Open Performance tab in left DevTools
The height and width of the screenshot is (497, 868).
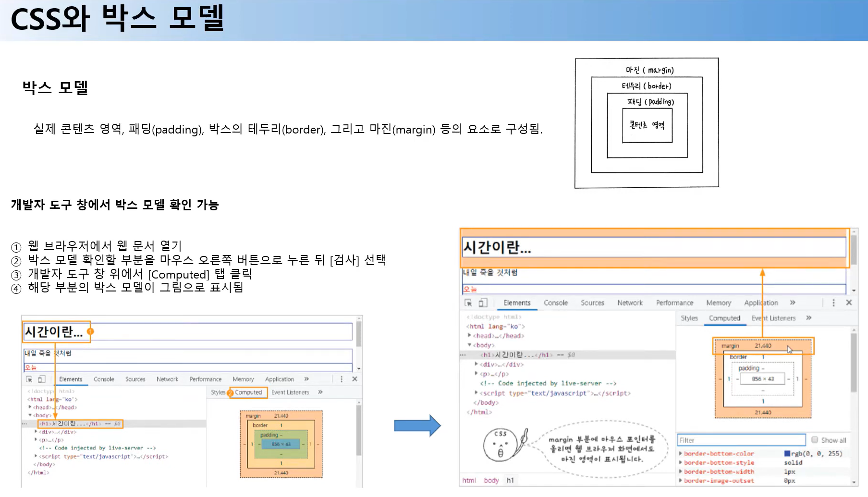(206, 379)
